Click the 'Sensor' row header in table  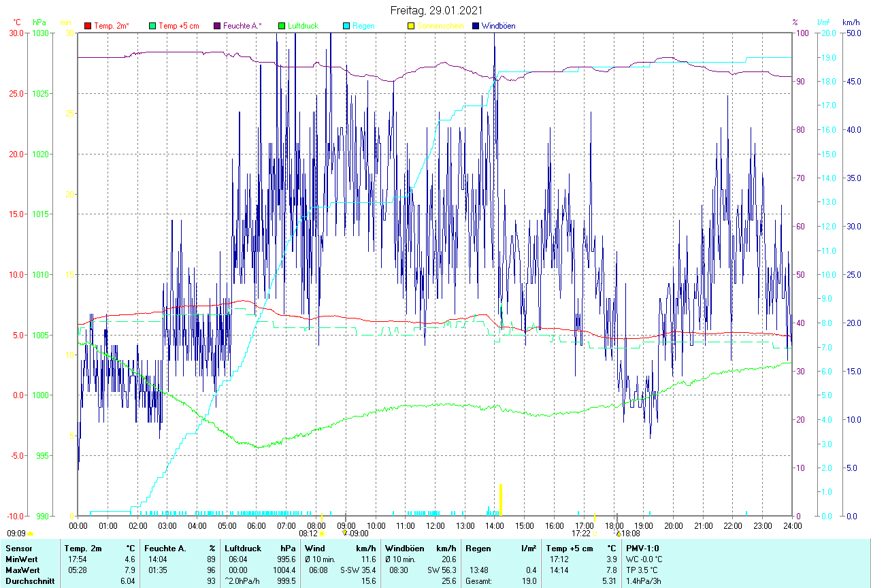pos(18,549)
